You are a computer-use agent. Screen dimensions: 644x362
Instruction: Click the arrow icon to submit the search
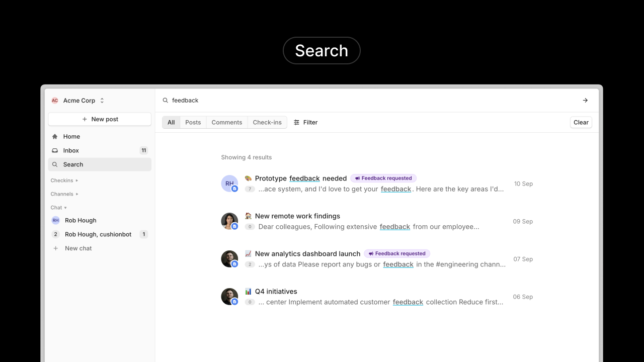(x=585, y=100)
